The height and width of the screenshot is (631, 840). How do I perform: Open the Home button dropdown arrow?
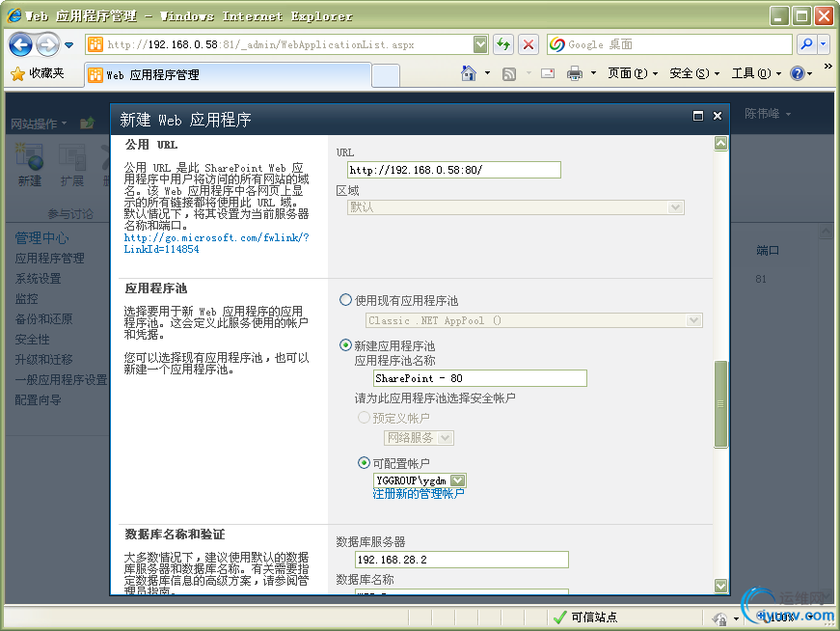(x=487, y=73)
